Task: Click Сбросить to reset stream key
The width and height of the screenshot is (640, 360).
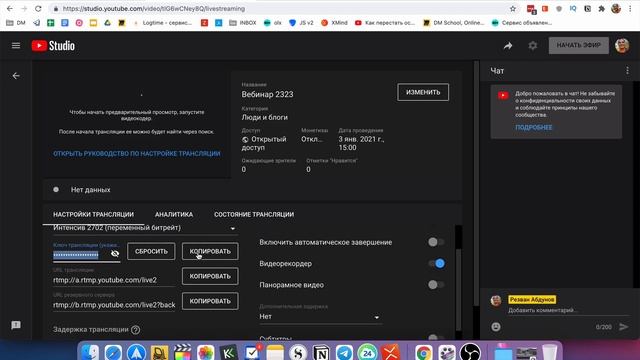Action: (151, 251)
